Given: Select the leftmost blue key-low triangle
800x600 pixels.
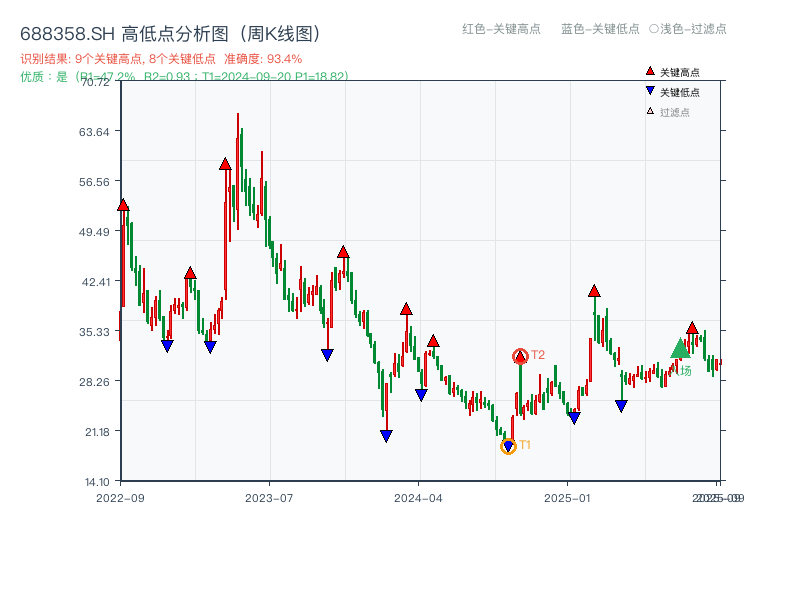Looking at the screenshot, I should point(167,346).
